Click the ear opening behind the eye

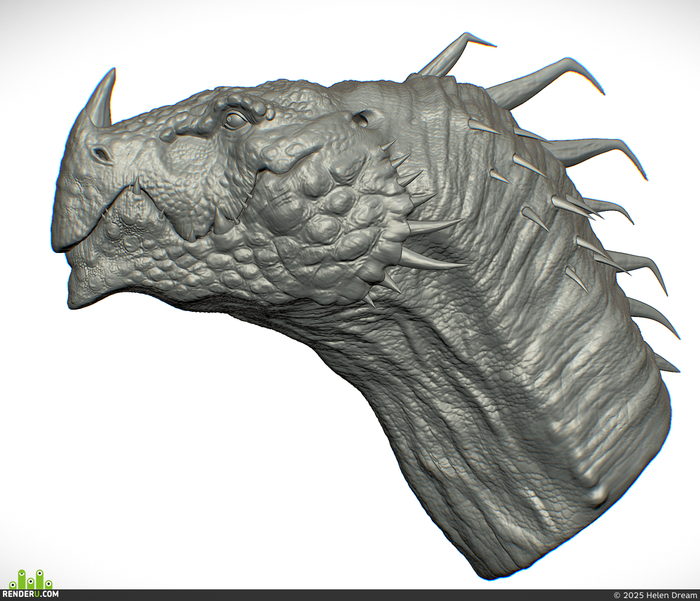click(360, 119)
